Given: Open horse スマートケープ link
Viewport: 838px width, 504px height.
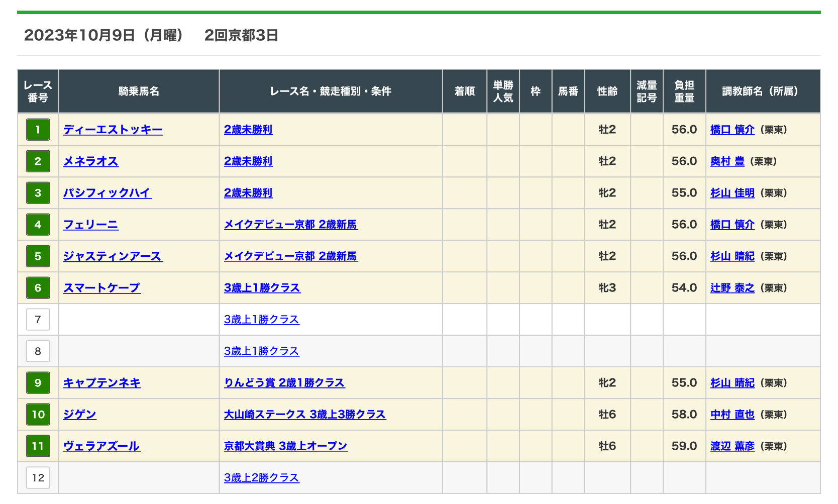Looking at the screenshot, I should 102,288.
